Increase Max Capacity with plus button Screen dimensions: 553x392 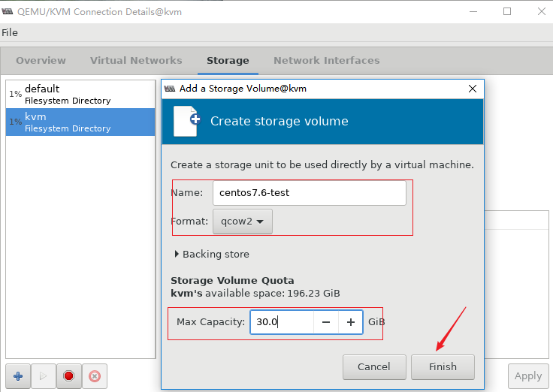pyautogui.click(x=351, y=322)
